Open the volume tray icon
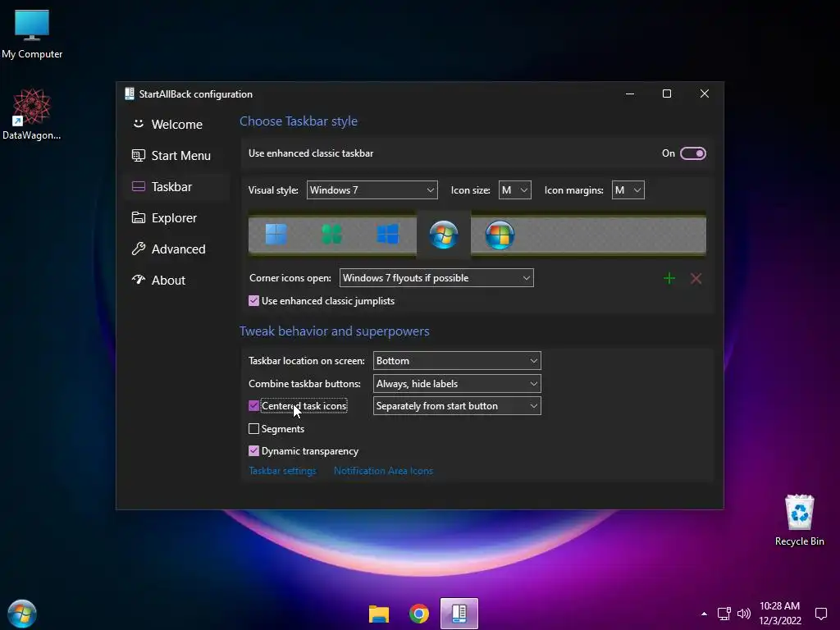 [x=743, y=614]
